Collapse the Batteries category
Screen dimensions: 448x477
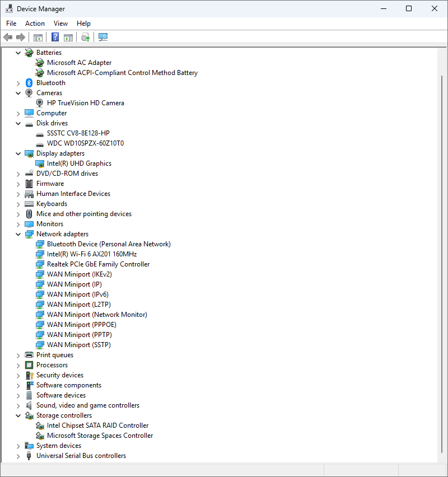[18, 53]
